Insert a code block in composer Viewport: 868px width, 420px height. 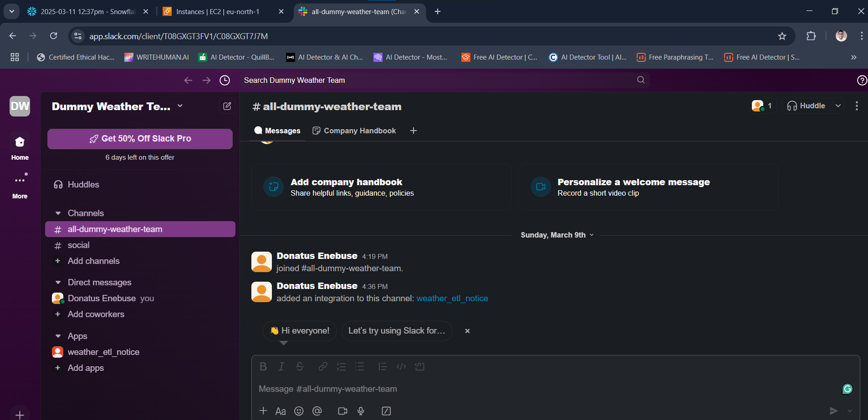[420, 367]
